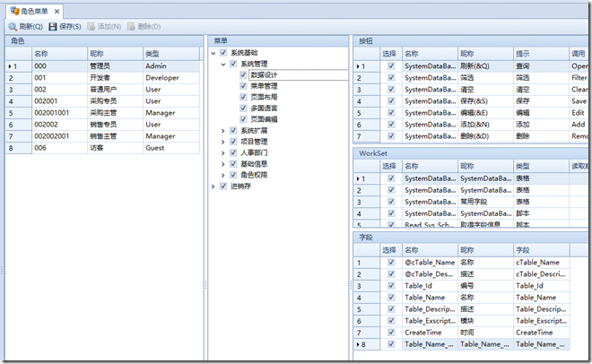Click the 模块 nickname cell in fields grid

click(x=485, y=321)
